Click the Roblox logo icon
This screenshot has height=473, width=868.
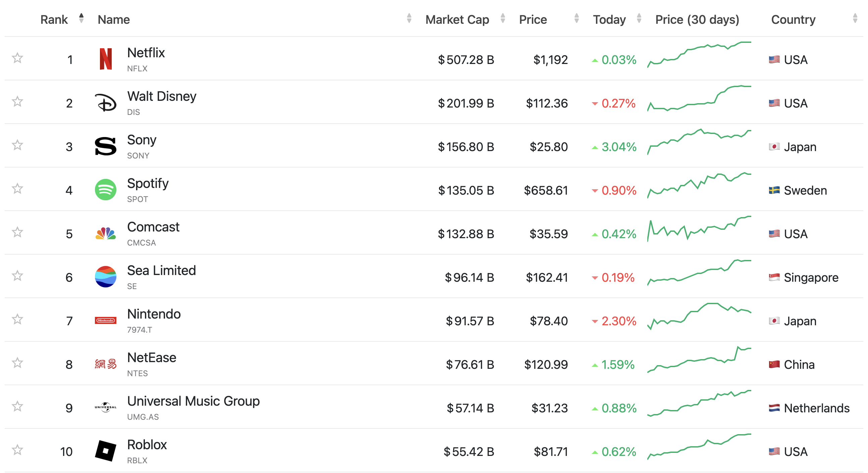pyautogui.click(x=105, y=451)
